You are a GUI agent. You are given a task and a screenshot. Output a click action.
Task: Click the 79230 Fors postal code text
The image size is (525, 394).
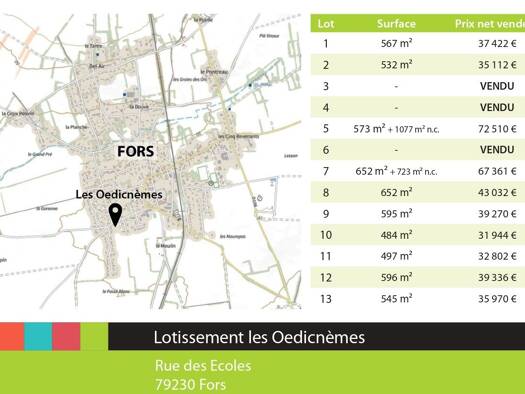[190, 385]
